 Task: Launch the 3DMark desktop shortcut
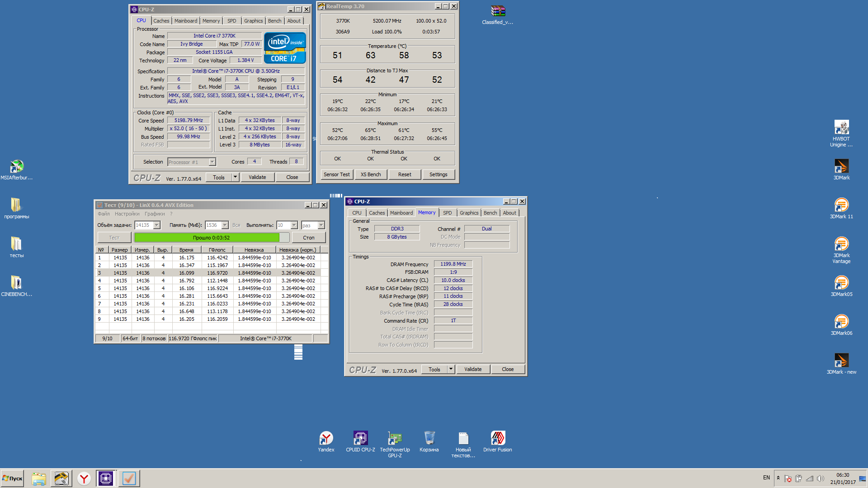(x=841, y=169)
